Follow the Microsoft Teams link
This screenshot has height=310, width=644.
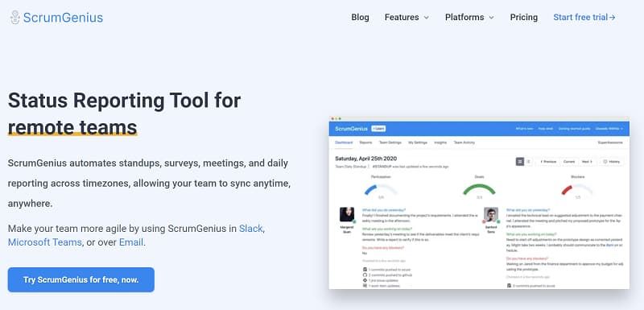[45, 242]
